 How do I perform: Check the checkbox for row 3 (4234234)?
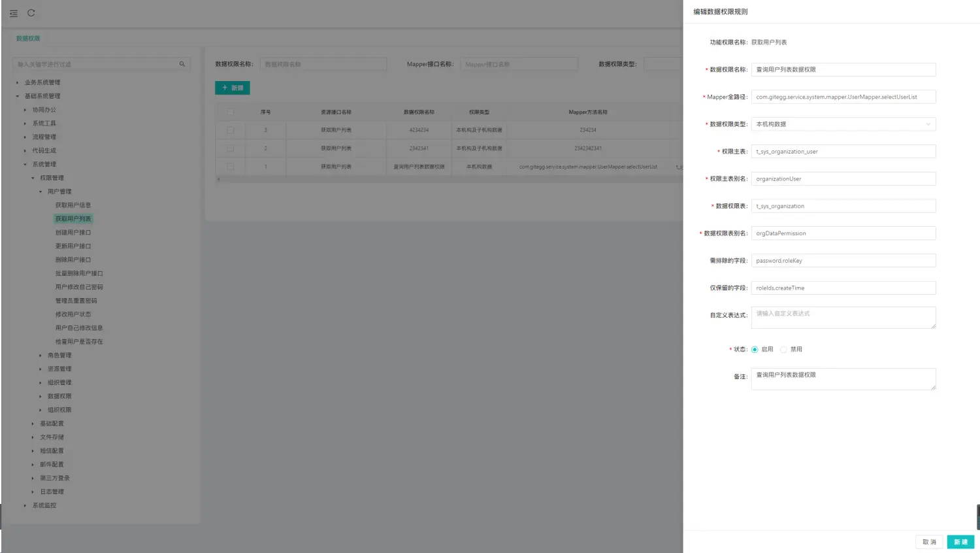point(230,130)
